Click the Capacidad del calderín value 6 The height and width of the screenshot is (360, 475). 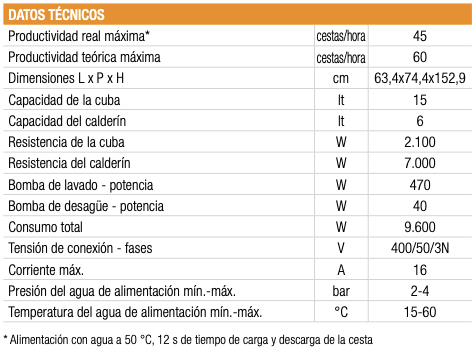point(420,121)
